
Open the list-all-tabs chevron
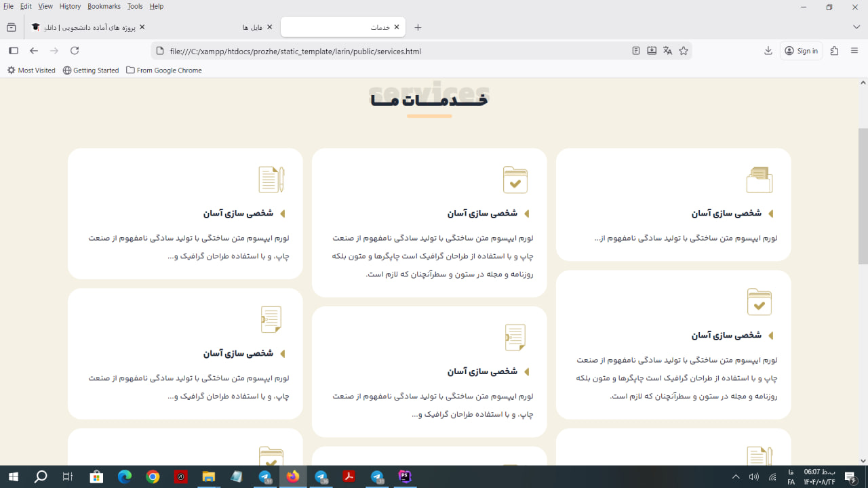point(856,27)
